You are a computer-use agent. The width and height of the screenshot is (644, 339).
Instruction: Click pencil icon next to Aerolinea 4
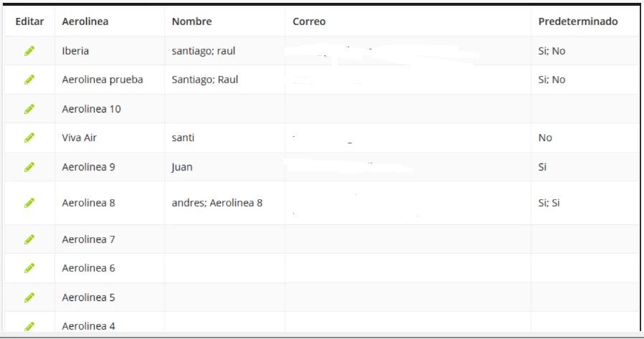(x=29, y=326)
